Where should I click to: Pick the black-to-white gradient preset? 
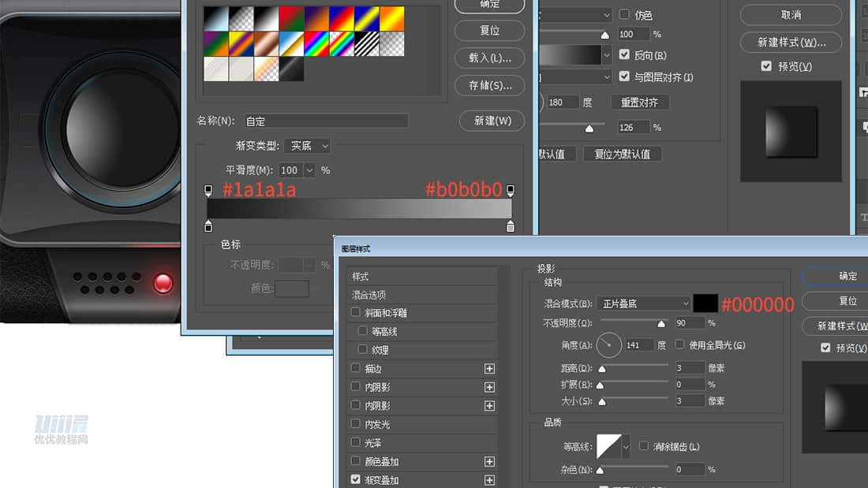[x=266, y=19]
